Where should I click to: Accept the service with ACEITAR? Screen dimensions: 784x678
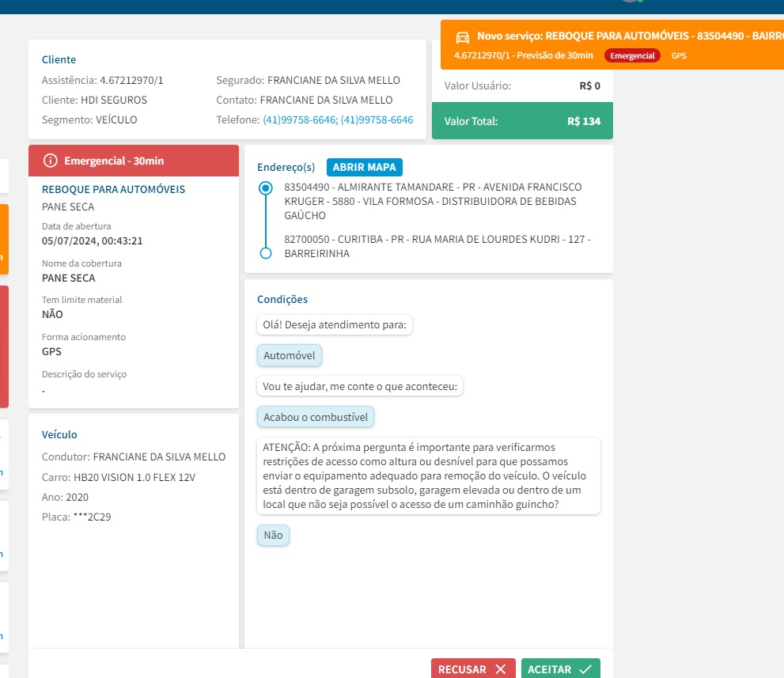(x=560, y=669)
